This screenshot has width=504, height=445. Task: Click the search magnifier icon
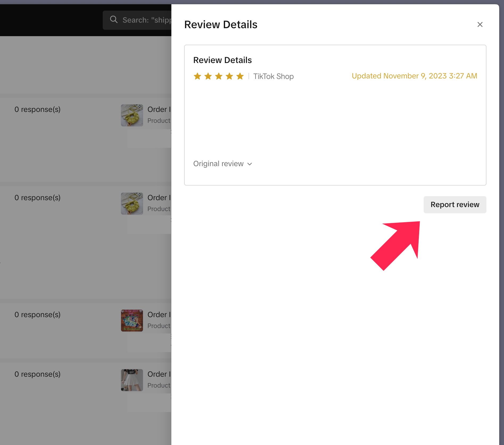[x=114, y=19]
